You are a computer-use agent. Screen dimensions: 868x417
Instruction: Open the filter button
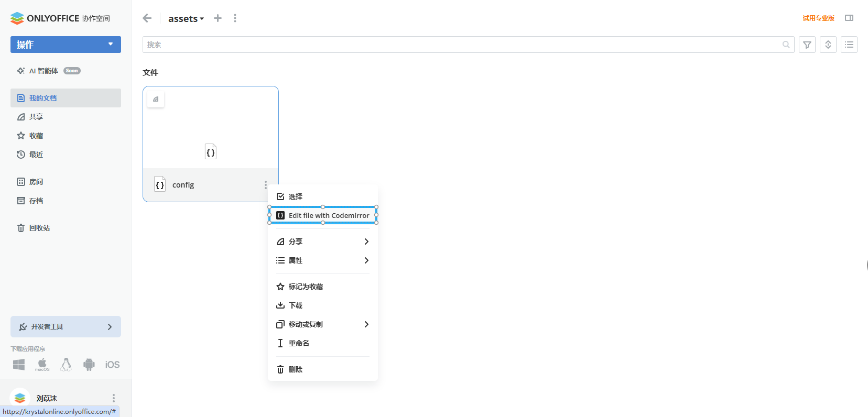(807, 45)
